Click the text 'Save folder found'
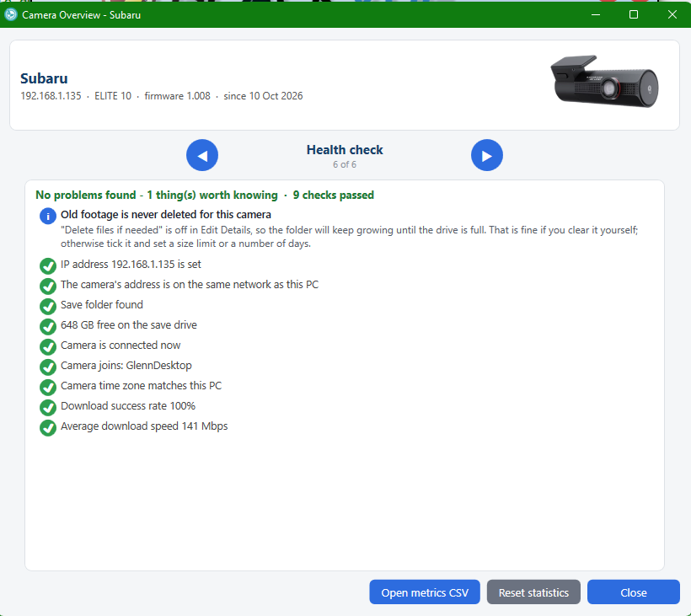This screenshot has height=616, width=691. click(102, 305)
